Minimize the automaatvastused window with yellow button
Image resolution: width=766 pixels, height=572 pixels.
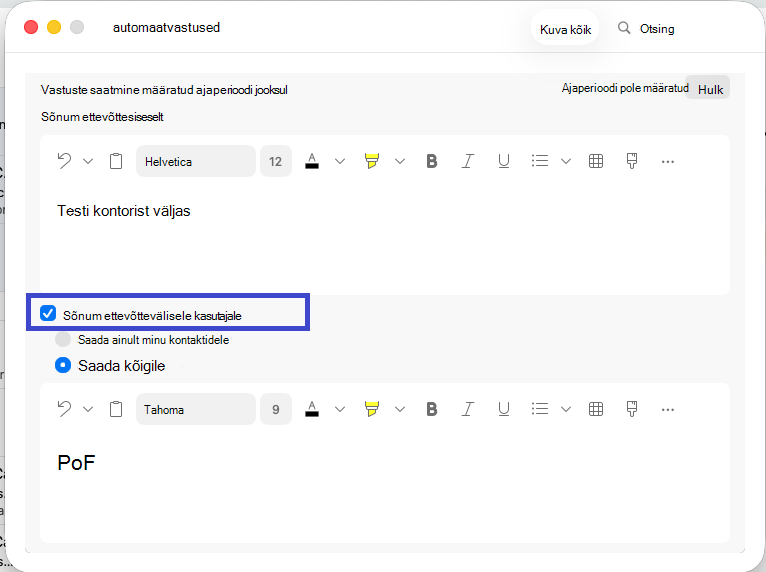point(54,27)
